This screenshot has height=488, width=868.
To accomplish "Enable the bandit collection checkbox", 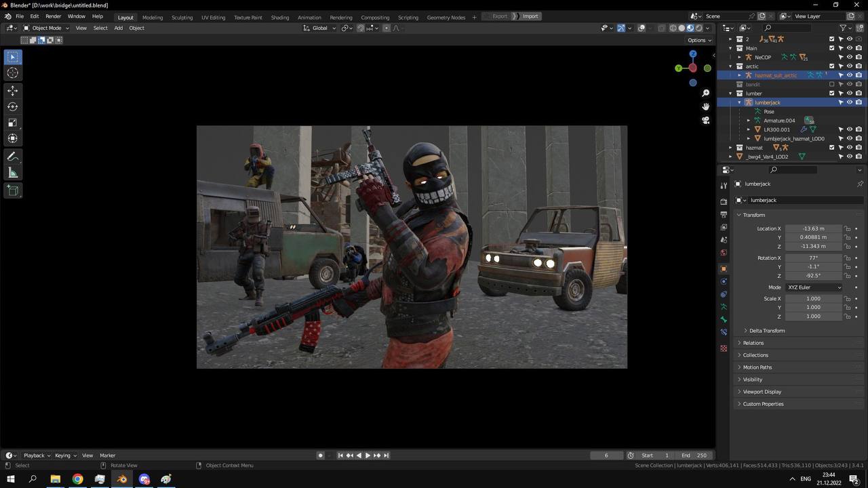I will 832,84.
